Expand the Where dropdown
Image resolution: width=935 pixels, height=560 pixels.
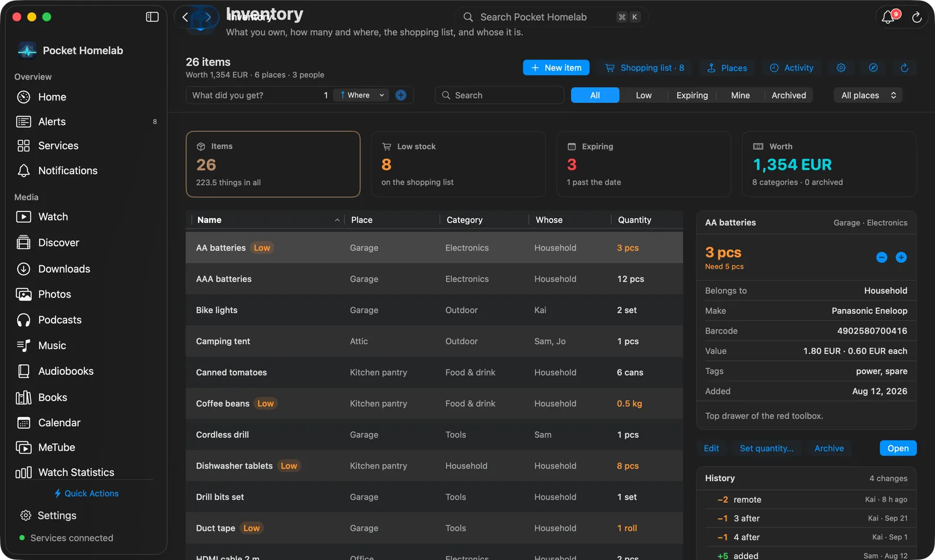[x=362, y=95]
